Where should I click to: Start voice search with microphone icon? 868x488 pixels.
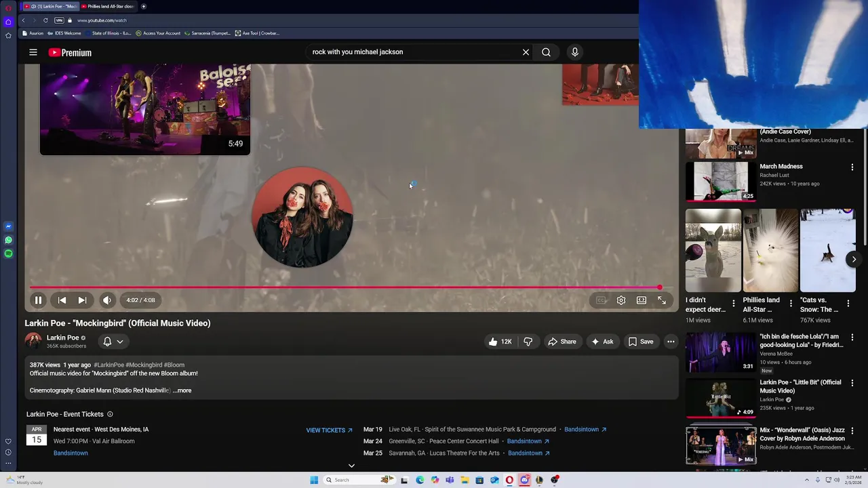[575, 52]
